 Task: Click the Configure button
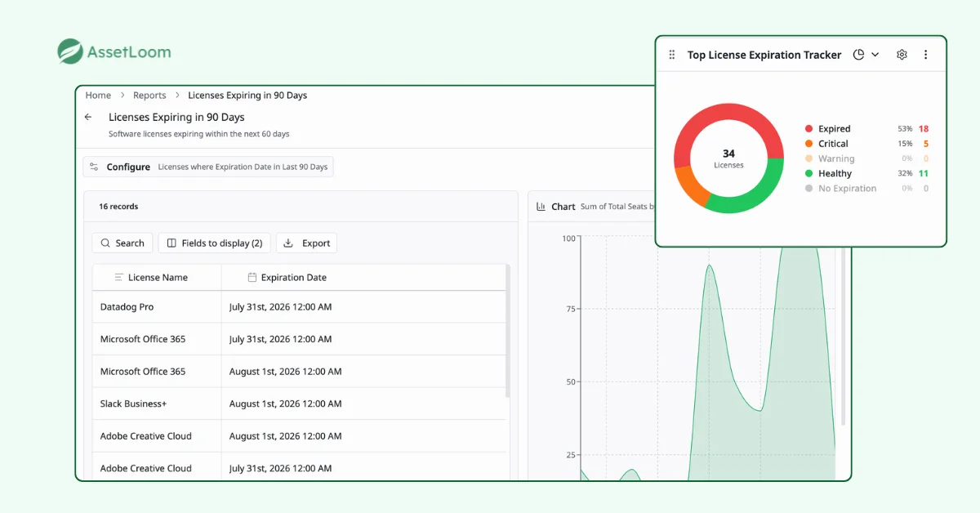click(208, 167)
